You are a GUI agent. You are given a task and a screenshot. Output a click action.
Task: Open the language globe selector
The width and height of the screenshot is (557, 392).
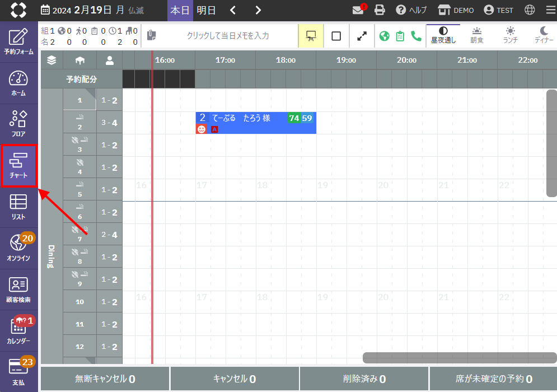(530, 10)
